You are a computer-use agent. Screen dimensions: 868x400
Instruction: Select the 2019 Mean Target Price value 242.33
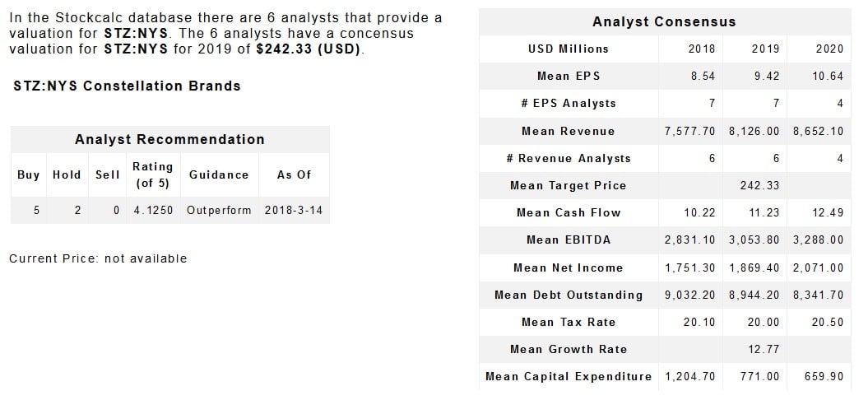pos(760,185)
